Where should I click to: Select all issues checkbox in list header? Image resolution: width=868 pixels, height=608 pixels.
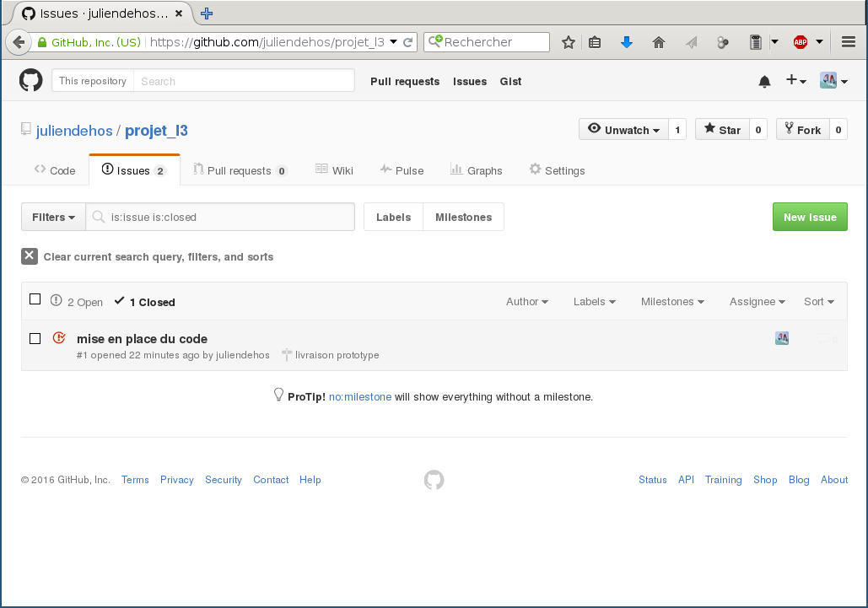click(35, 299)
